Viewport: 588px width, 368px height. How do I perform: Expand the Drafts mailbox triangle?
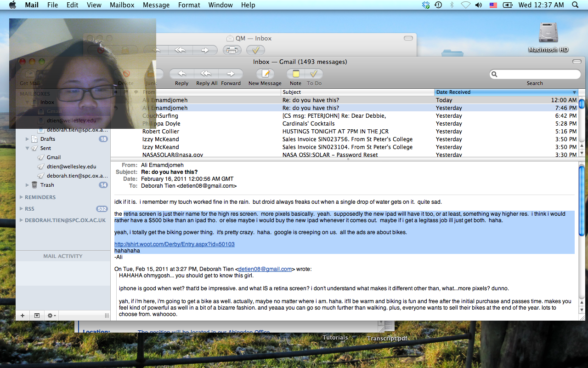click(28, 139)
